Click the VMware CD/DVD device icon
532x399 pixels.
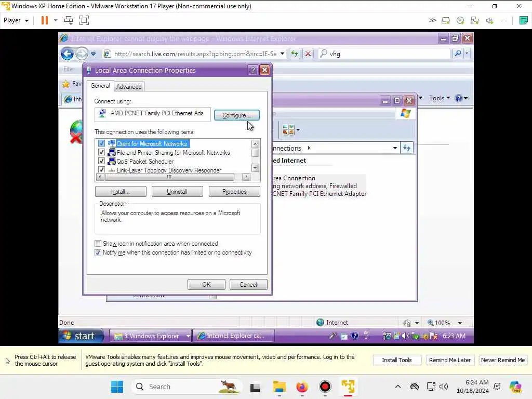click(460, 21)
